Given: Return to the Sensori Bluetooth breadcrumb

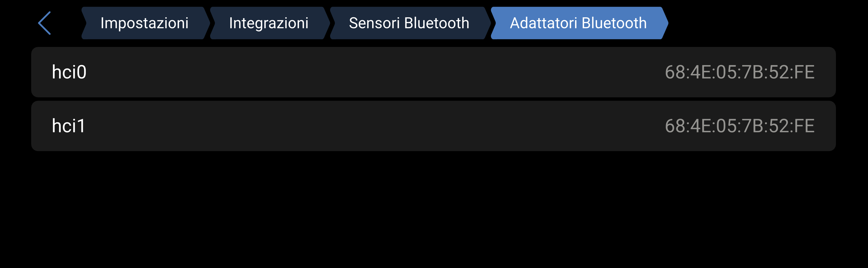Looking at the screenshot, I should click(409, 23).
